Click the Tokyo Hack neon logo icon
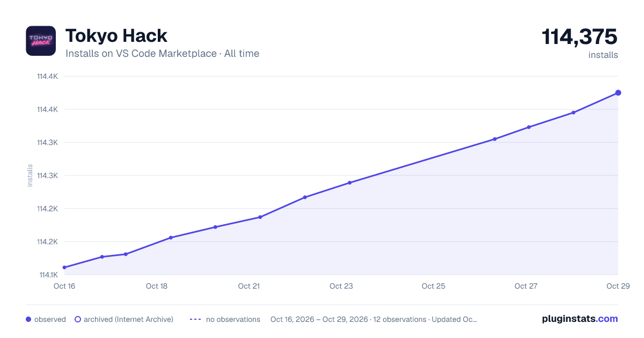 coord(41,41)
